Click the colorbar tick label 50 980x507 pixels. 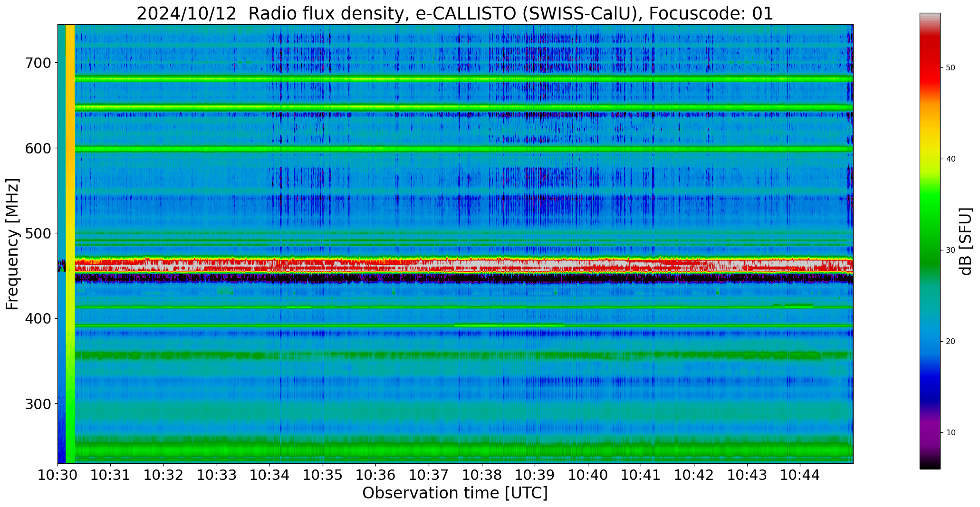pos(951,68)
